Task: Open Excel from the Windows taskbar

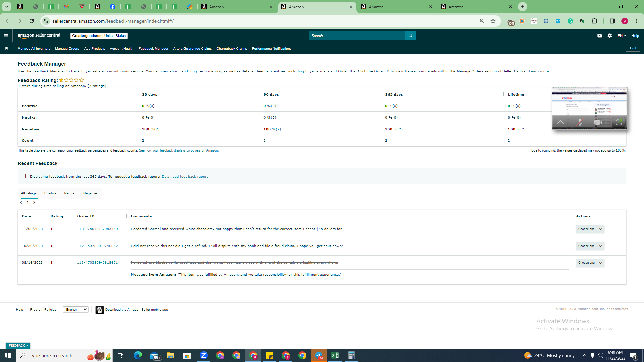Action: click(x=335, y=355)
